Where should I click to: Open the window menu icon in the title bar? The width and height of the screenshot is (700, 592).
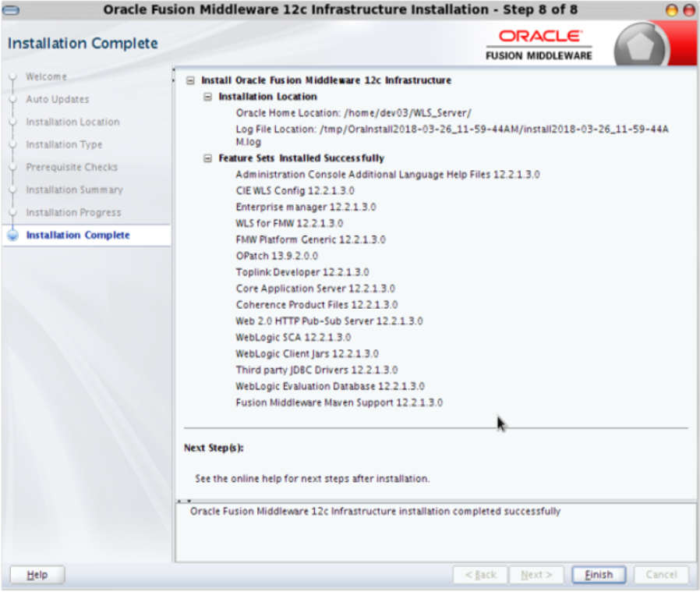tap(11, 10)
